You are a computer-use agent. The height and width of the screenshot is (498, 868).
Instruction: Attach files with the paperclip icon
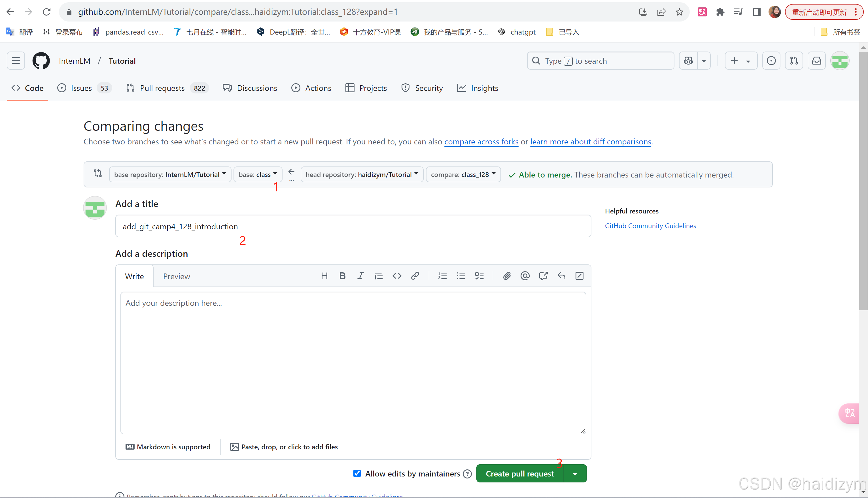pos(507,276)
